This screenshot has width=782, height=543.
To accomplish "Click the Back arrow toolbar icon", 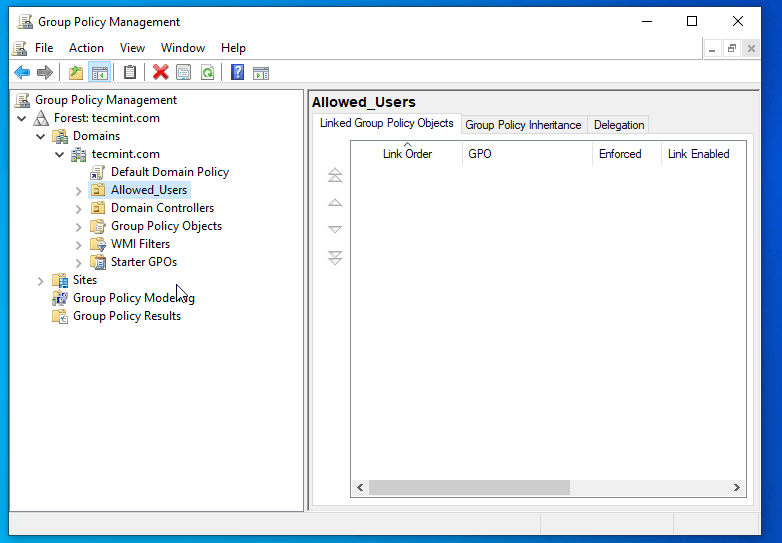I will coord(22,72).
